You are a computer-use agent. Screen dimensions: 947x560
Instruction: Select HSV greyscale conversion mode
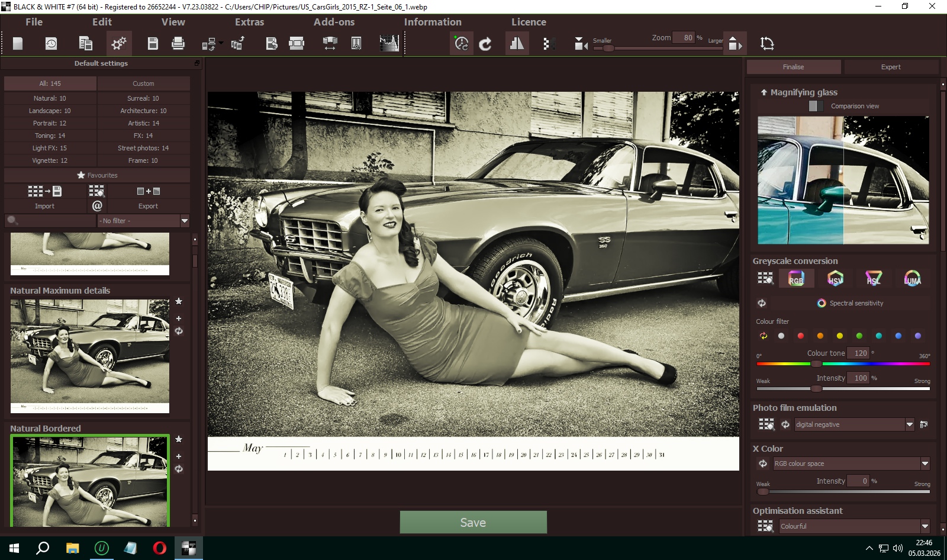tap(835, 278)
